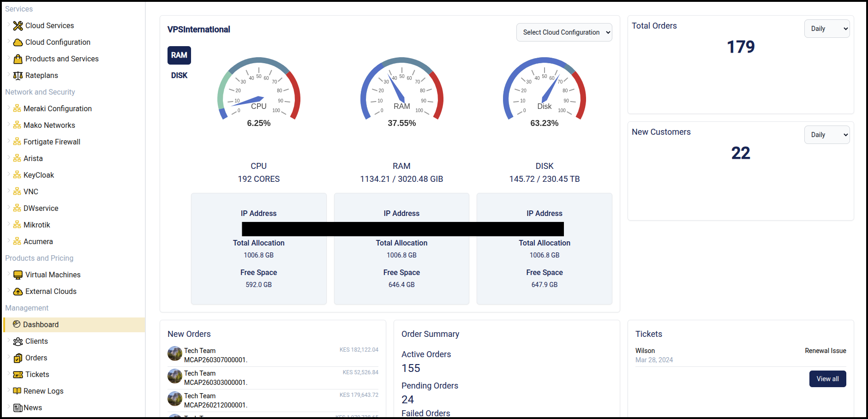Viewport: 868px width, 419px height.
Task: Open the New Customers Daily dropdown
Action: 827,135
